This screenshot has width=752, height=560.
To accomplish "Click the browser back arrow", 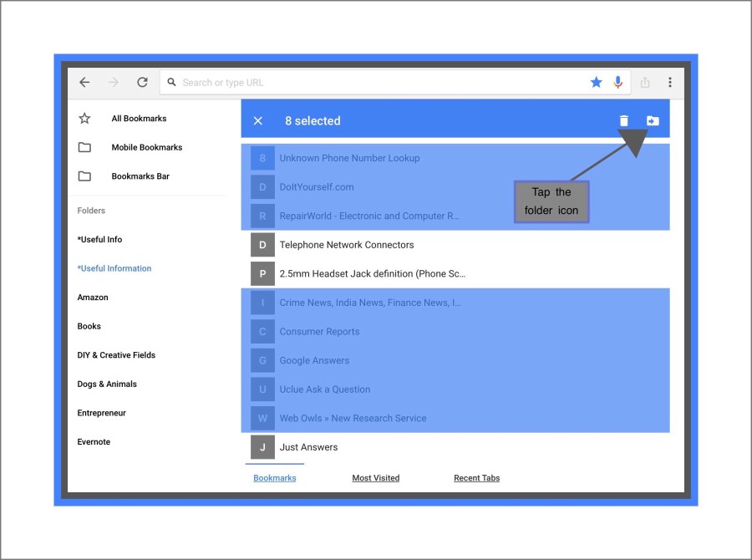I will 84,83.
